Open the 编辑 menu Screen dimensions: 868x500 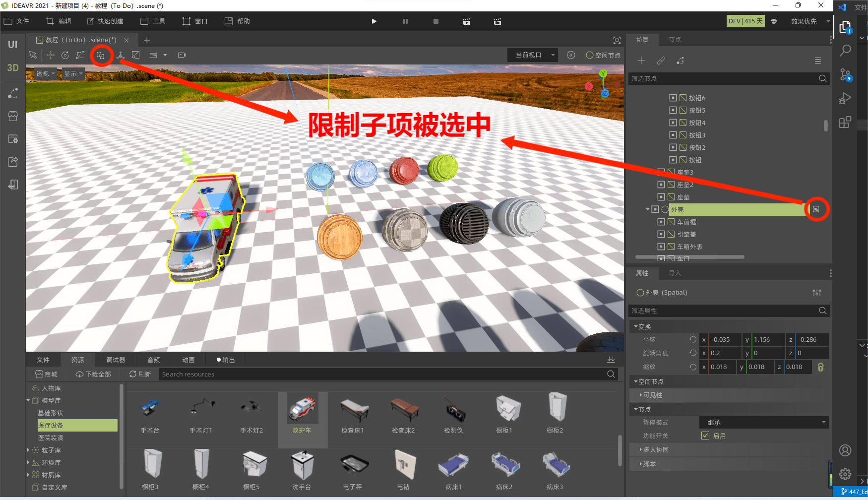click(59, 21)
